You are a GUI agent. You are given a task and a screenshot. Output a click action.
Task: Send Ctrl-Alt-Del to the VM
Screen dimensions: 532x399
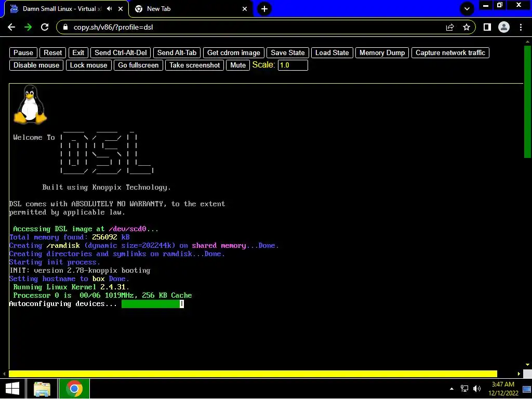click(121, 52)
